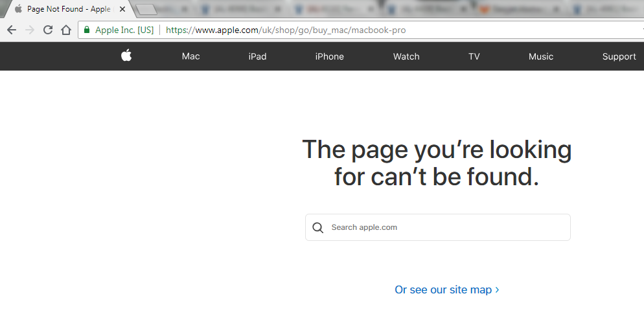View the green padlock security info

click(x=87, y=30)
